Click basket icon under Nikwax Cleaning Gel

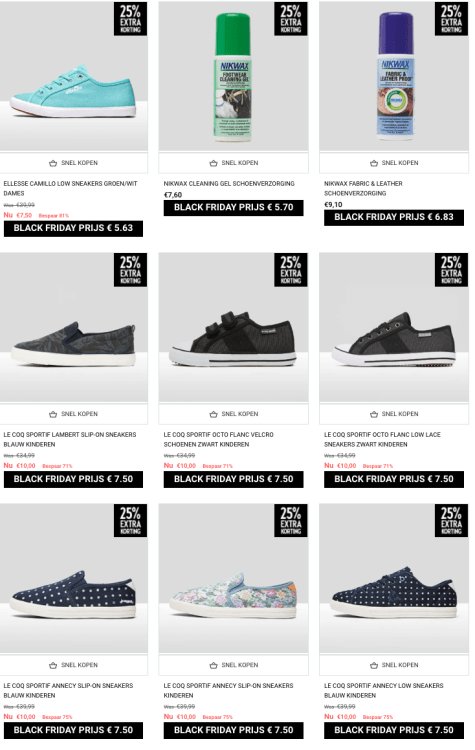[213, 163]
